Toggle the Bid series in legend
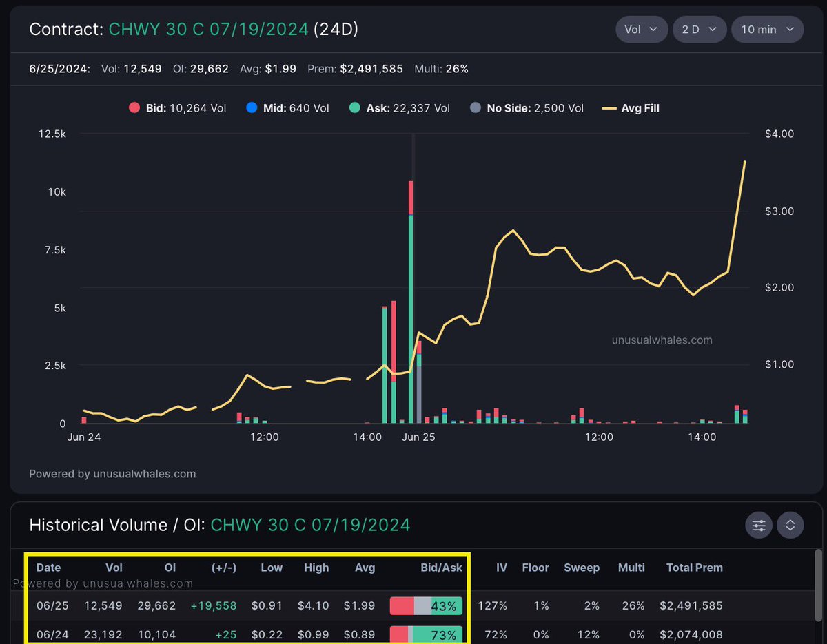827x644 pixels. (177, 108)
